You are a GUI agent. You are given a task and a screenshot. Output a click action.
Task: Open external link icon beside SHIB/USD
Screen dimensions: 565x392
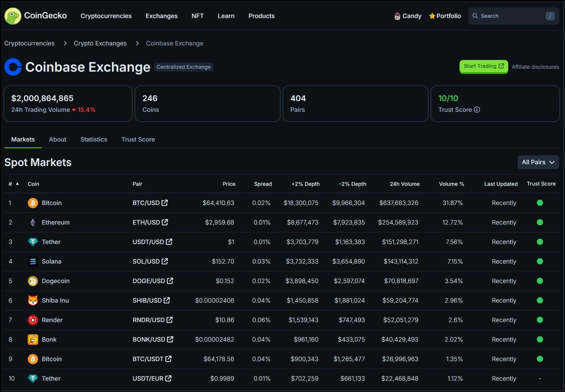167,300
